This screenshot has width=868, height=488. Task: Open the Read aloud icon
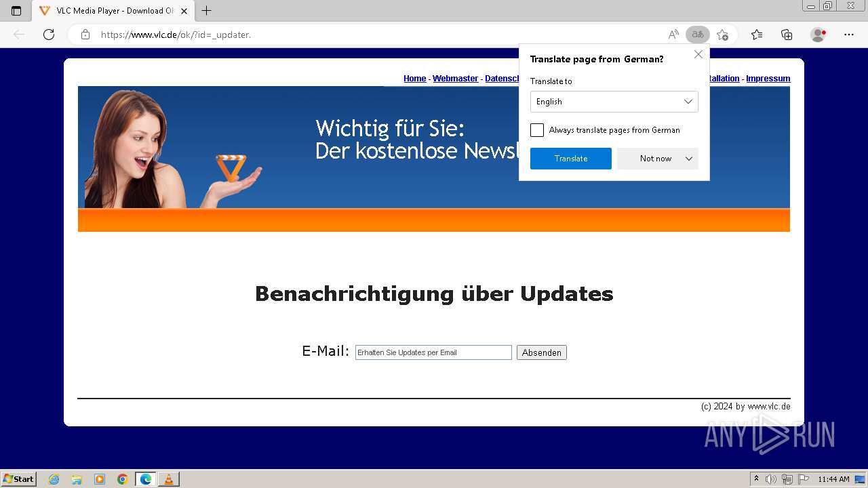673,35
